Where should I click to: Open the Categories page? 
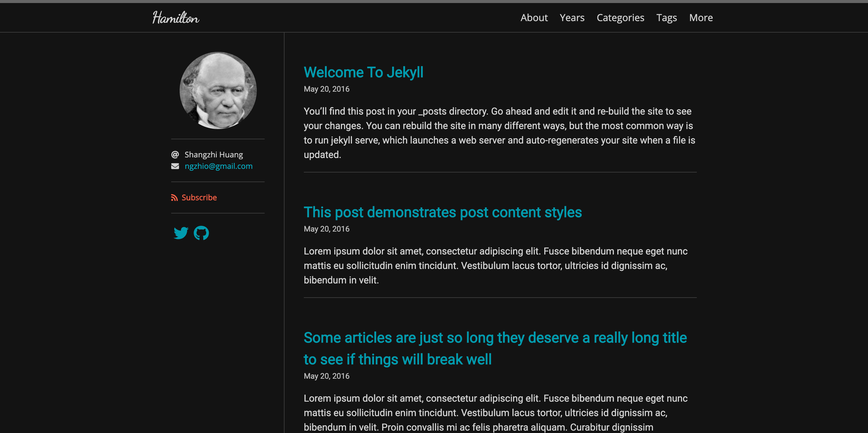(620, 17)
